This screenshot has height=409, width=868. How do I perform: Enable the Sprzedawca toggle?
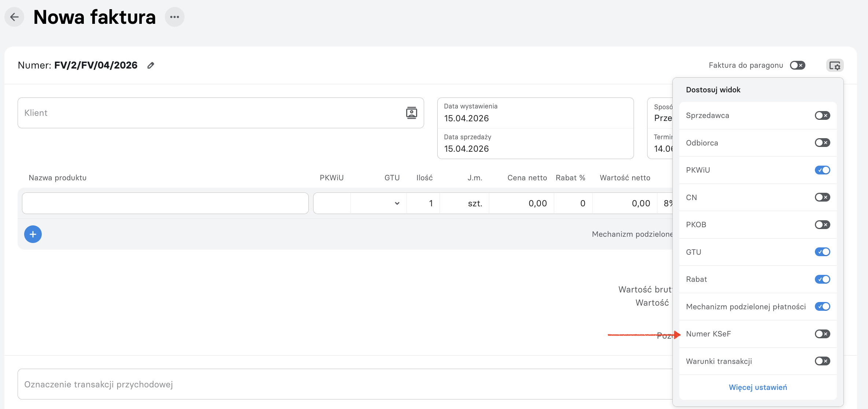pos(823,115)
